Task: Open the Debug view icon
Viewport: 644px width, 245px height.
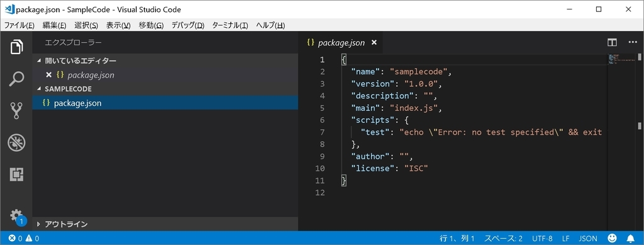Action: (16, 142)
